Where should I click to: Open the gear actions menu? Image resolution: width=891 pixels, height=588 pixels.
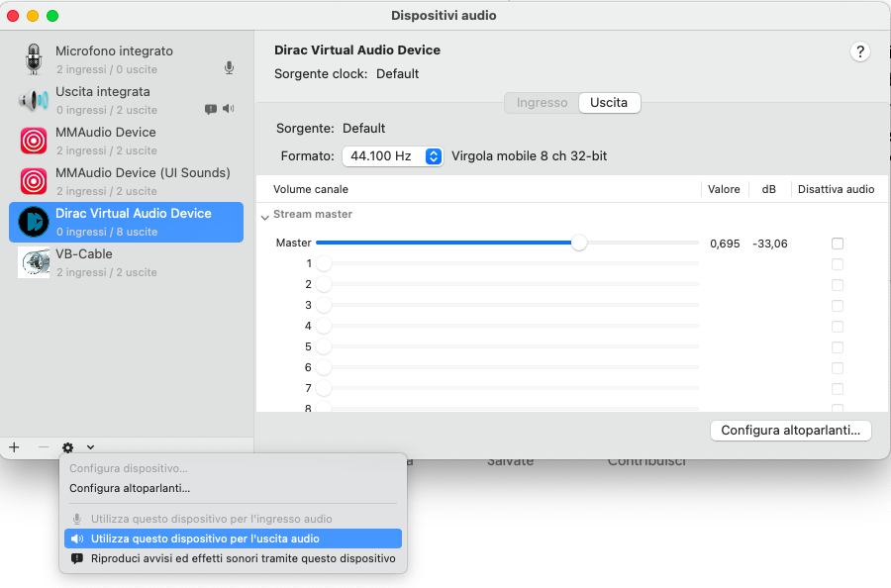[x=67, y=447]
